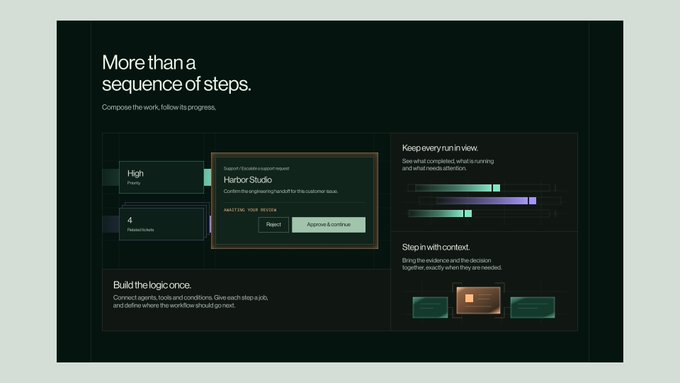
Task: Click the Harbor Studio title
Action: click(248, 180)
